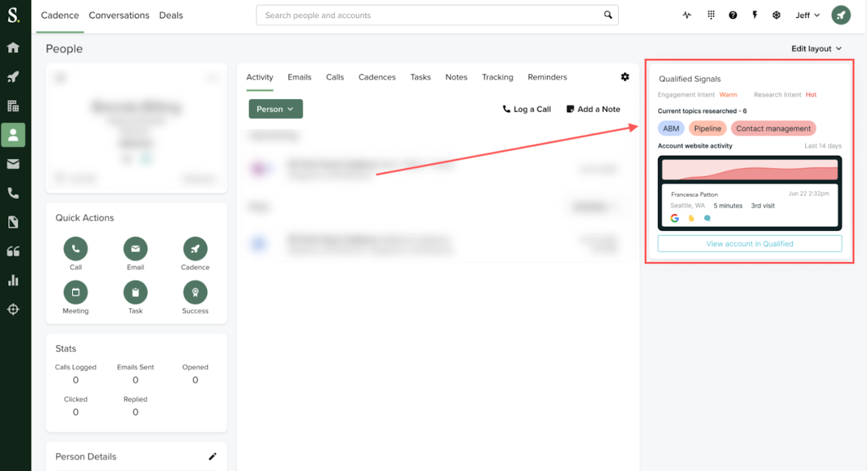Viewport: 868px width, 471px height.
Task: Click the Google icon in visitor card
Action: pyautogui.click(x=675, y=218)
